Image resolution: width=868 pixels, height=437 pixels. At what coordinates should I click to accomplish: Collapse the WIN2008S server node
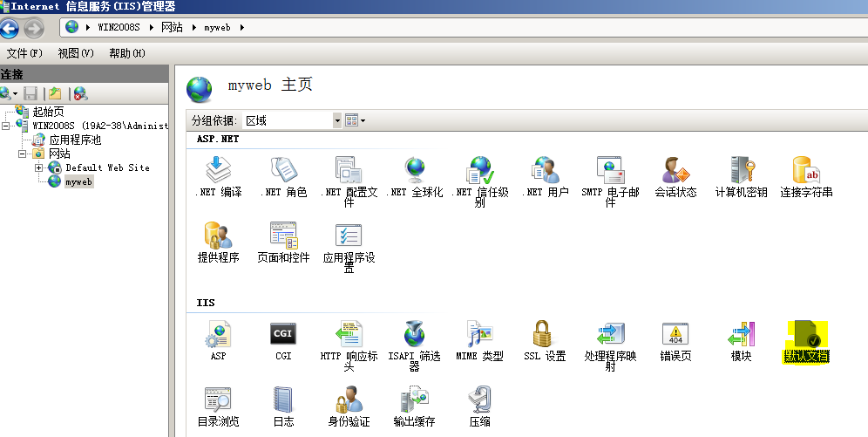pos(5,126)
